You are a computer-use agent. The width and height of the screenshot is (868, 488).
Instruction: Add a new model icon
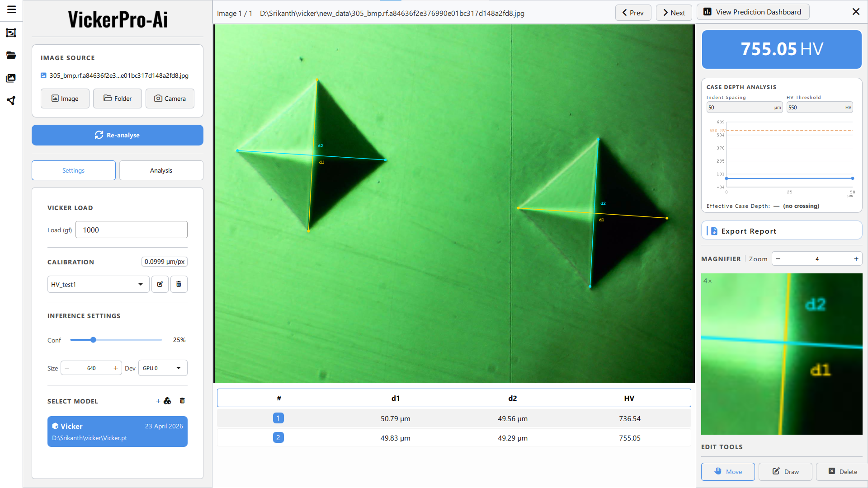(164, 401)
